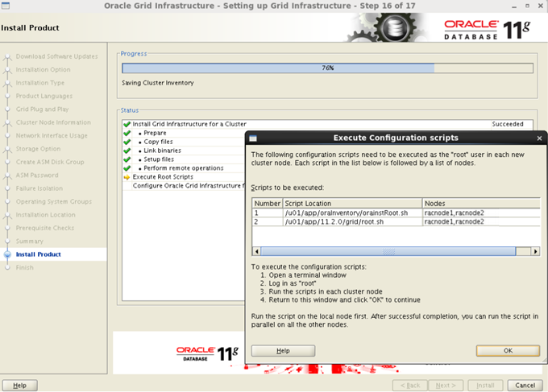548x392 pixels.
Task: Select the Link binaries status row
Action: pyautogui.click(x=184, y=151)
